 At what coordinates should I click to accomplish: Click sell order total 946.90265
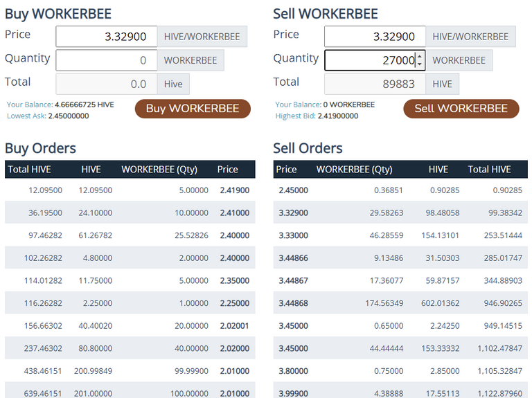[503, 303]
